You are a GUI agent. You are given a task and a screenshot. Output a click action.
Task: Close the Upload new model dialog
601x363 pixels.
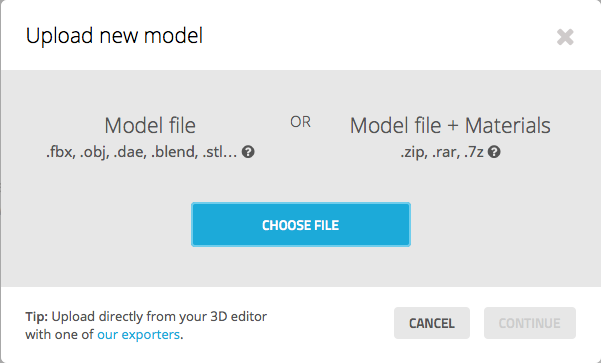[x=565, y=37]
